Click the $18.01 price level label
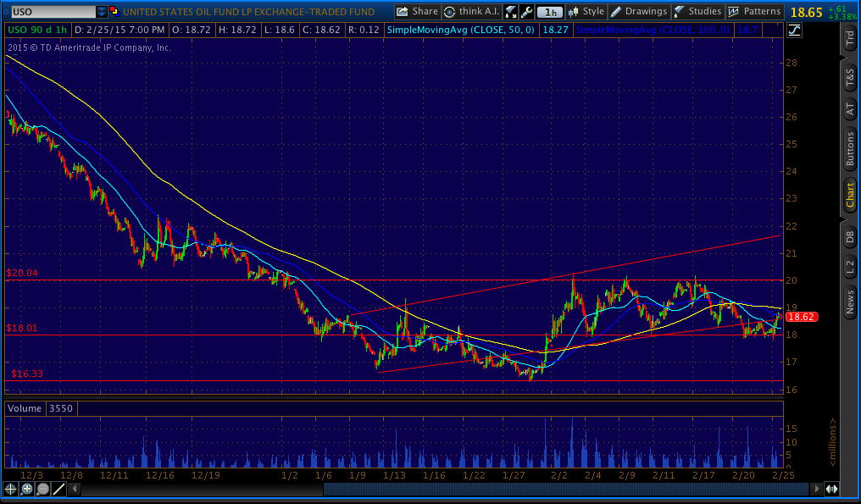The height and width of the screenshot is (504, 861). (22, 329)
